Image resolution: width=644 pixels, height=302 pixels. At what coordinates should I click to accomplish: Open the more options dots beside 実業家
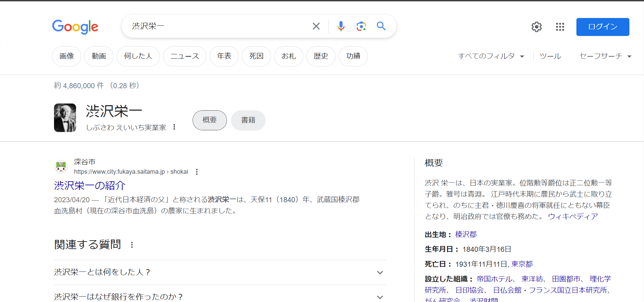[174, 127]
